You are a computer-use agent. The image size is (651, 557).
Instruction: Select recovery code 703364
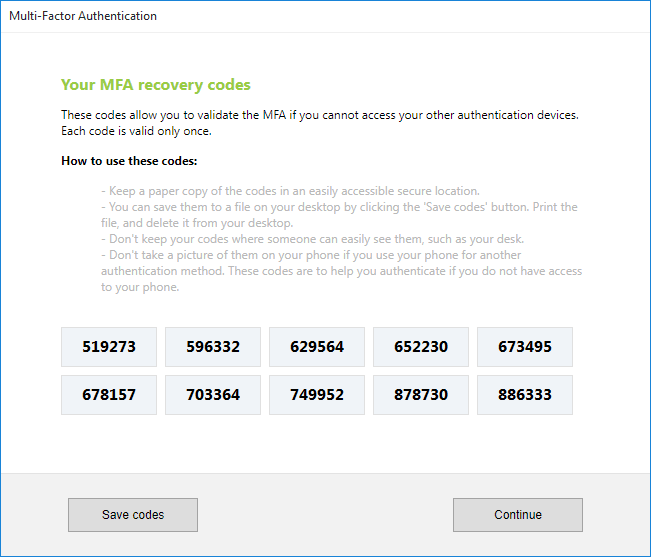[x=213, y=395]
